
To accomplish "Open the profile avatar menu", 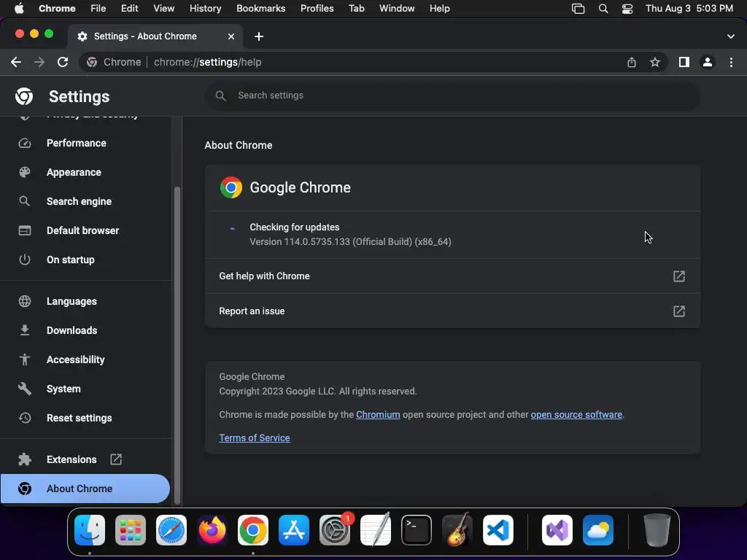I will 708,62.
